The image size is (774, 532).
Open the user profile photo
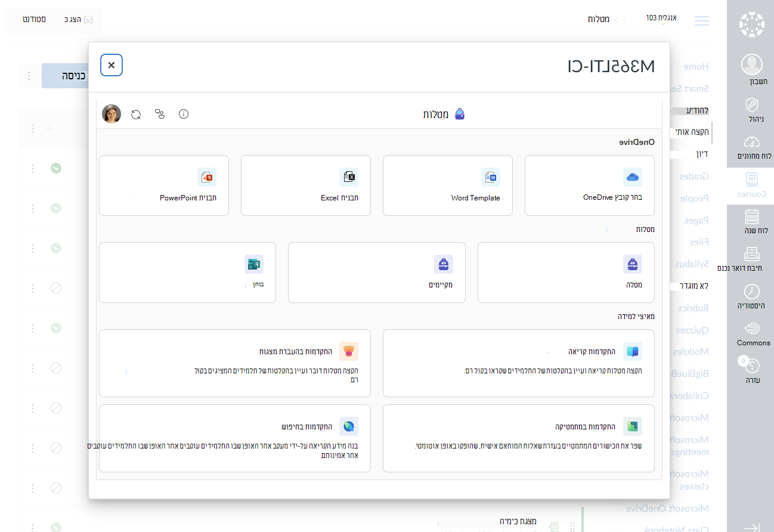pos(112,114)
